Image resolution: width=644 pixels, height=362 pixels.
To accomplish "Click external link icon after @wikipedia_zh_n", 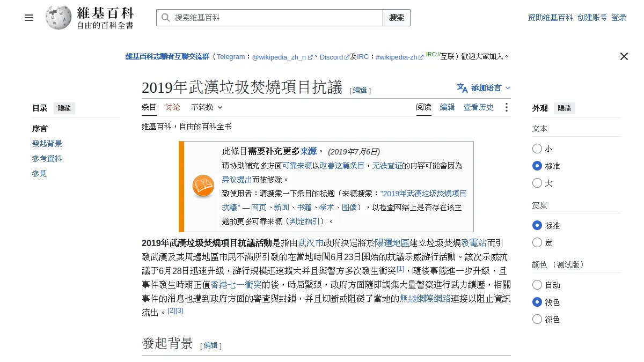I will click(310, 57).
